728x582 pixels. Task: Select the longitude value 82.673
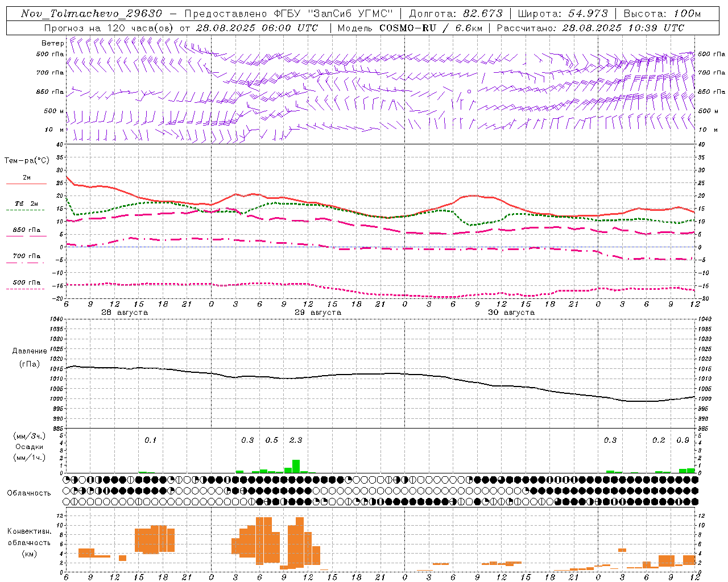click(x=482, y=14)
